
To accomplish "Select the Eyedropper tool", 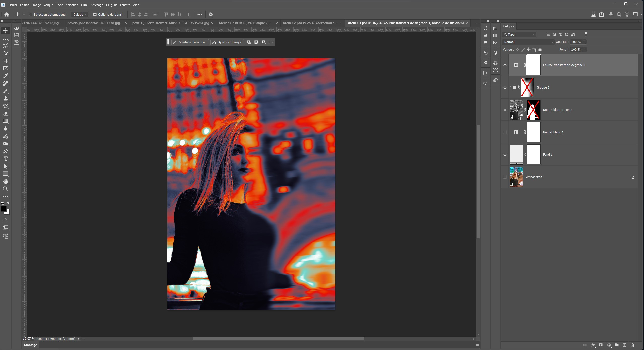I will (x=5, y=76).
